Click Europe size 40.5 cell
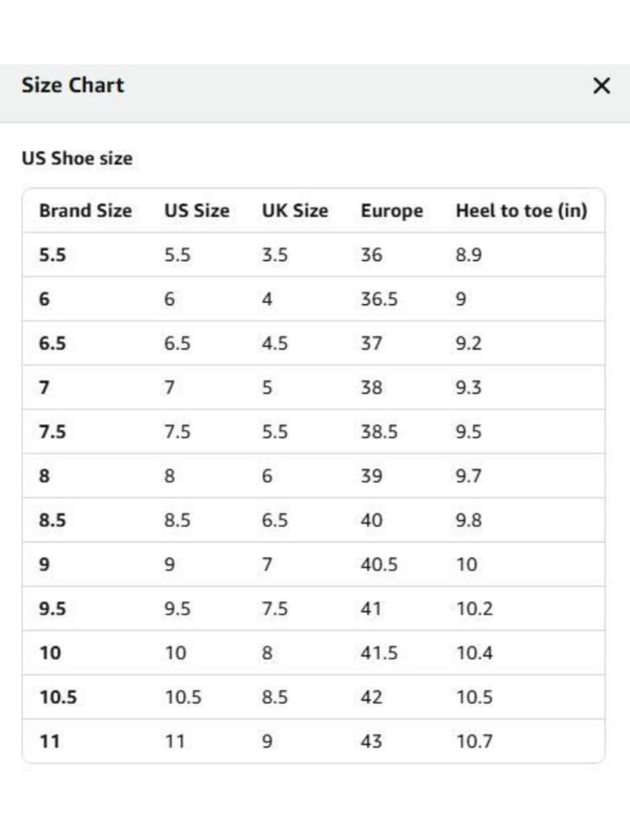Viewport: 630px width, 840px height. [379, 564]
